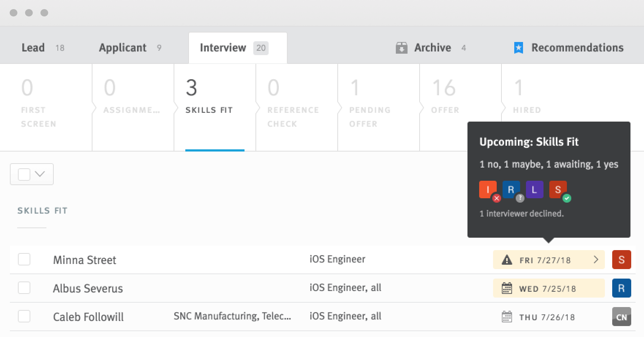Tick the checkbox for Caleb Followill
This screenshot has width=644, height=337.
pyautogui.click(x=24, y=316)
